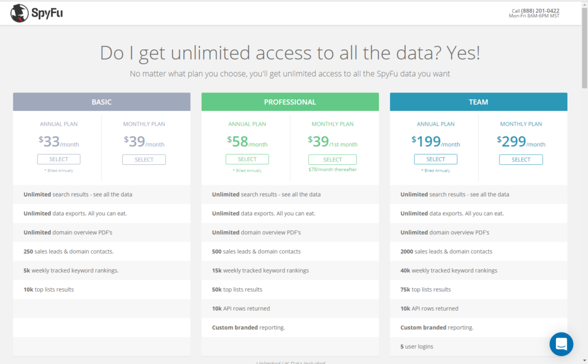Click 'Unlimited data exports' in Basic
The height and width of the screenshot is (364, 588).
(75, 214)
